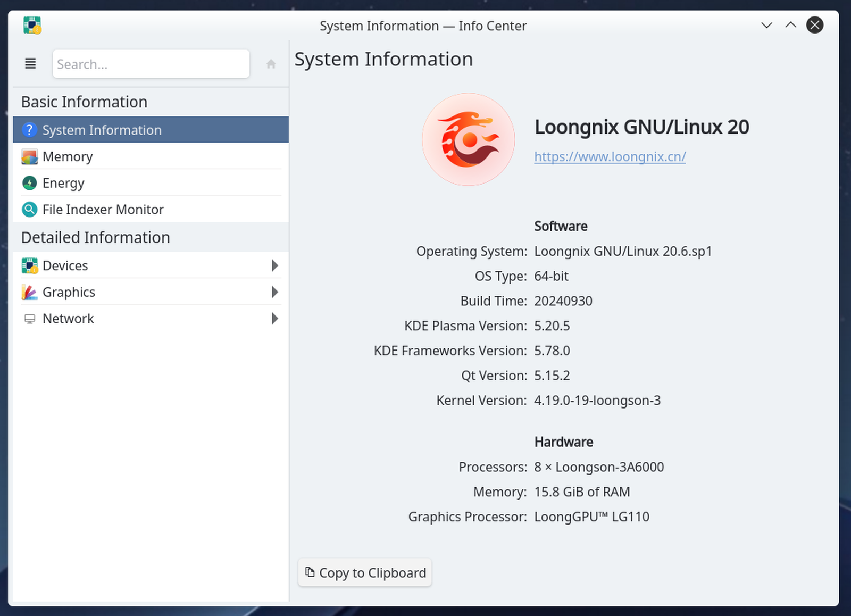Select System Information in the sidebar
The image size is (851, 616).
(x=101, y=130)
